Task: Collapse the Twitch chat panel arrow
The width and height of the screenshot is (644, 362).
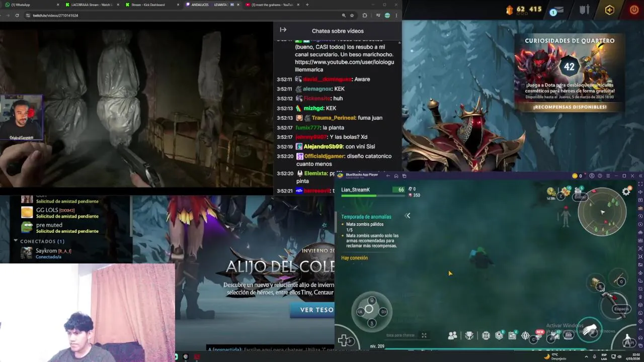Action: point(283,30)
